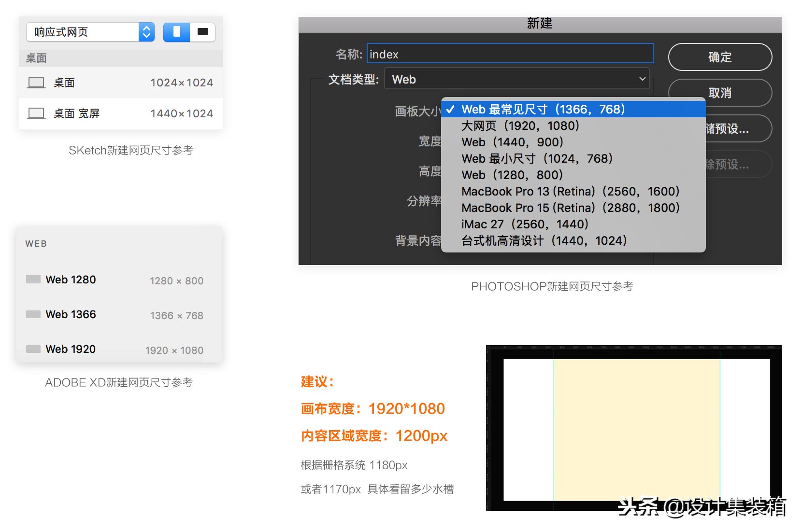Click the Web 1920 artboard icon
Screen dimensions: 802x532
(33, 349)
